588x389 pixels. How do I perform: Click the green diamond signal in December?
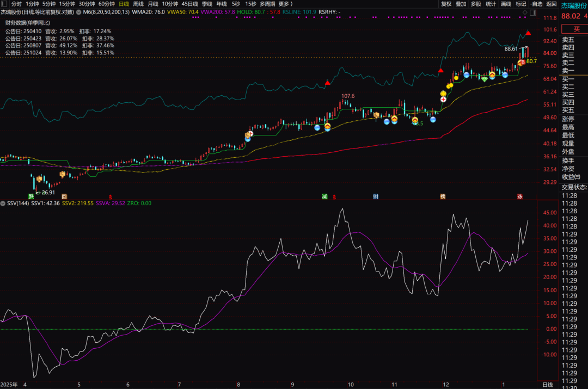[485, 79]
